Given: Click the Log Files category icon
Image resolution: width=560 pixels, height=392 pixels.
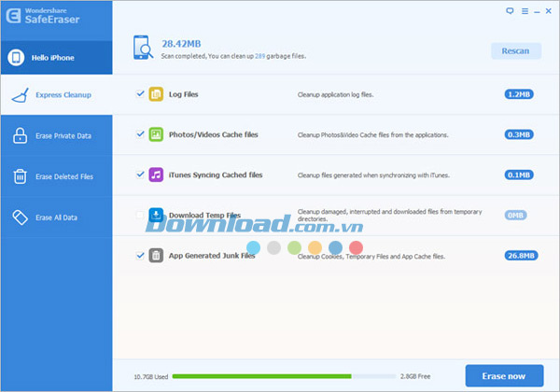Looking at the screenshot, I should pyautogui.click(x=156, y=94).
